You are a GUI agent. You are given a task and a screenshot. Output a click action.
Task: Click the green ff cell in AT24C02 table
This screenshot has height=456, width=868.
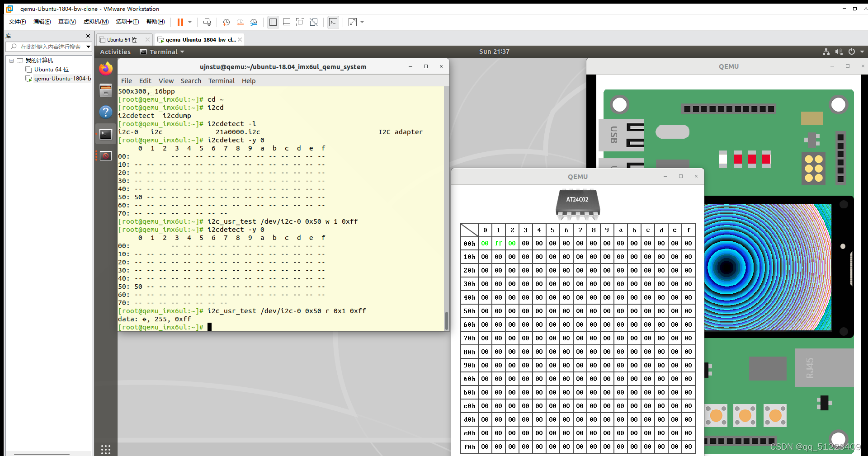(x=498, y=243)
